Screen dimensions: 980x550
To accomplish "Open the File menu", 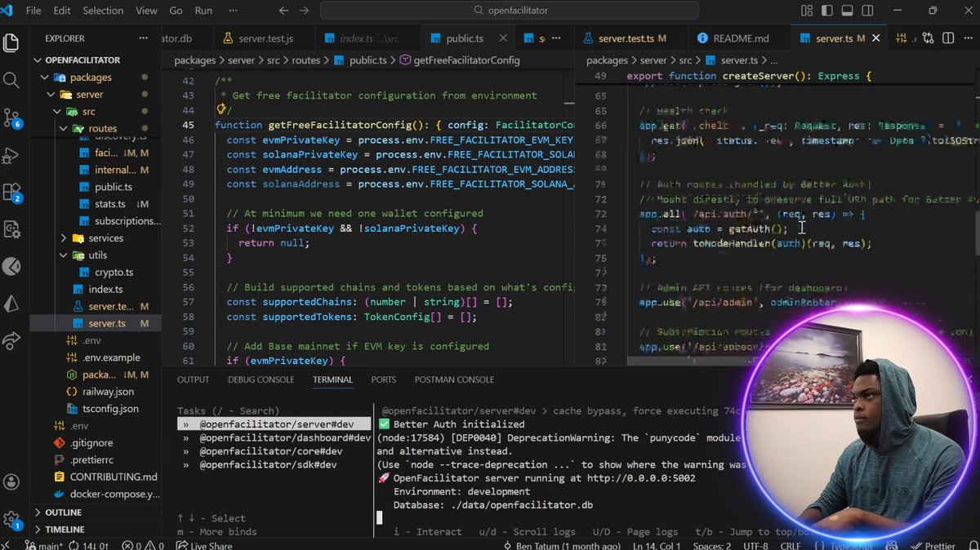I will click(x=33, y=11).
